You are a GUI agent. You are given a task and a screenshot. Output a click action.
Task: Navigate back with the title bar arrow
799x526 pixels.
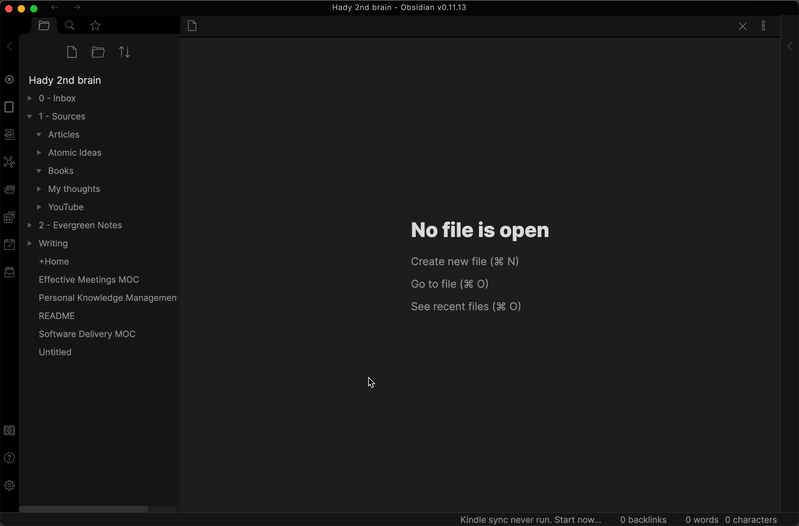coord(55,7)
